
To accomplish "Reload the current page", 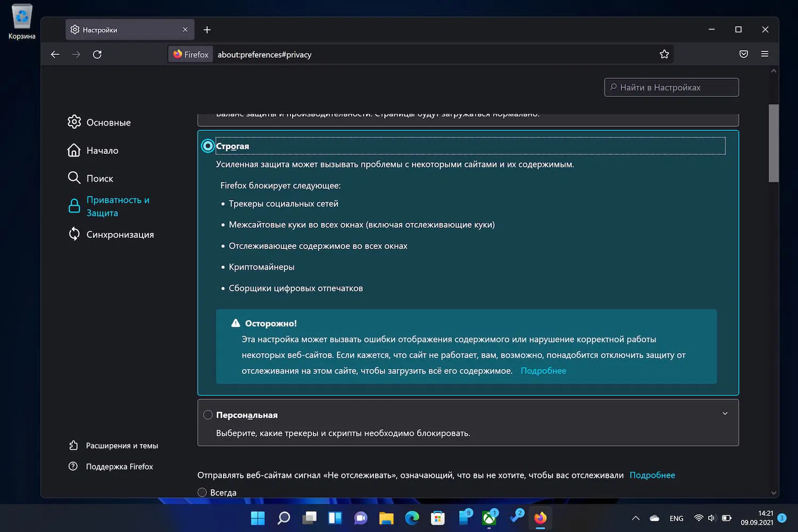I will pos(97,54).
